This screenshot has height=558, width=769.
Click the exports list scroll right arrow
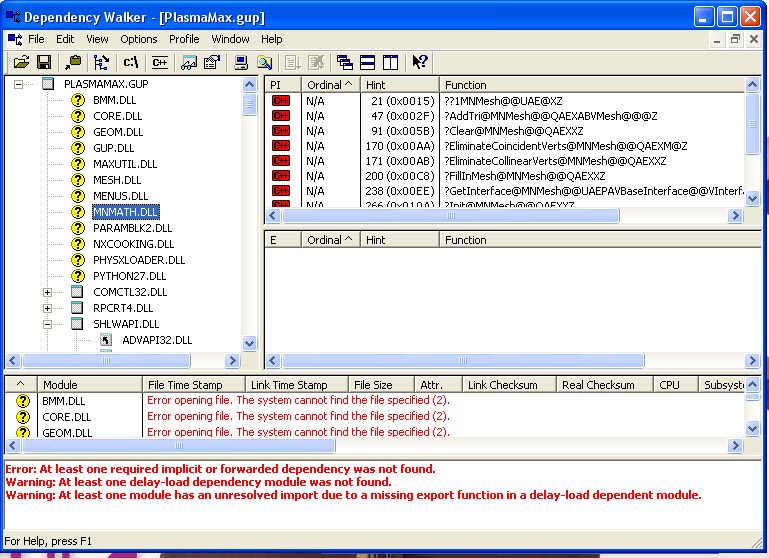(x=752, y=361)
